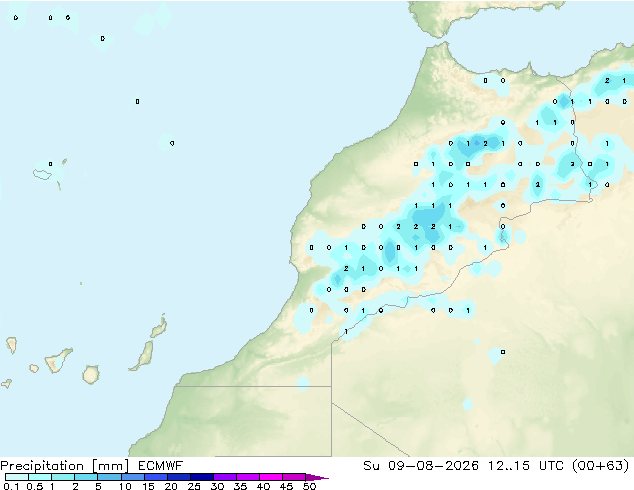This screenshot has height=490, width=634.
Task: Click the round Gran Canaria island
Action: tap(91, 374)
